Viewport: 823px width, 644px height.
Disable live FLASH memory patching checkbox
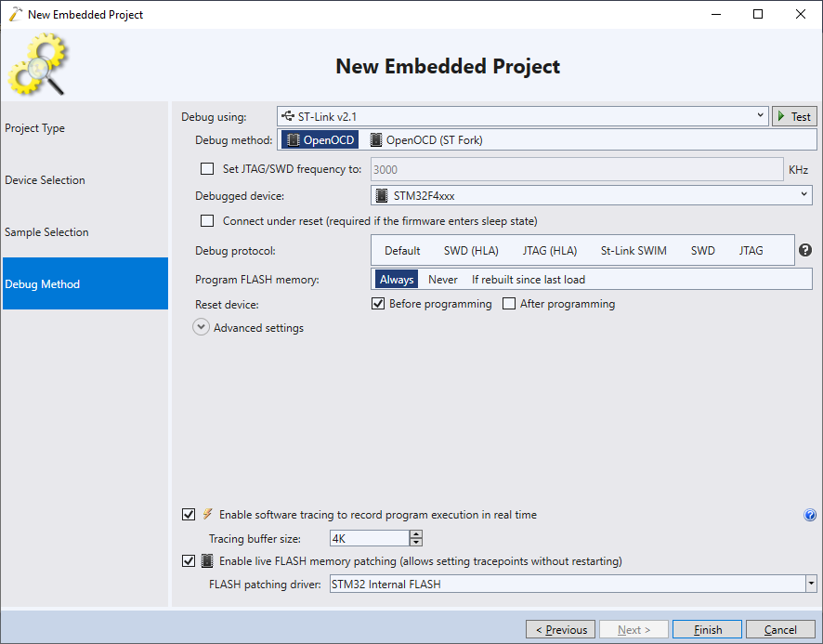point(189,561)
